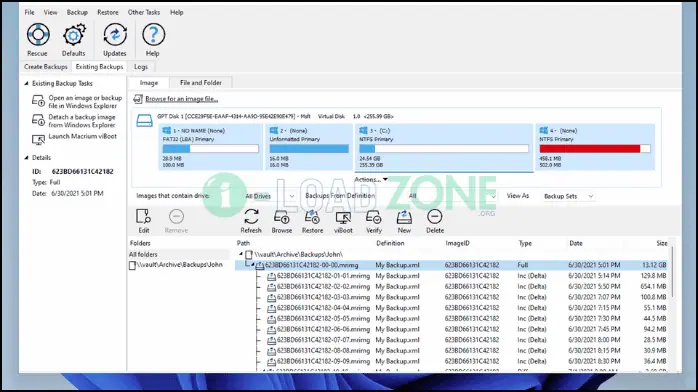The height and width of the screenshot is (392, 698).
Task: Select the File and Folder tab
Action: pyautogui.click(x=201, y=83)
